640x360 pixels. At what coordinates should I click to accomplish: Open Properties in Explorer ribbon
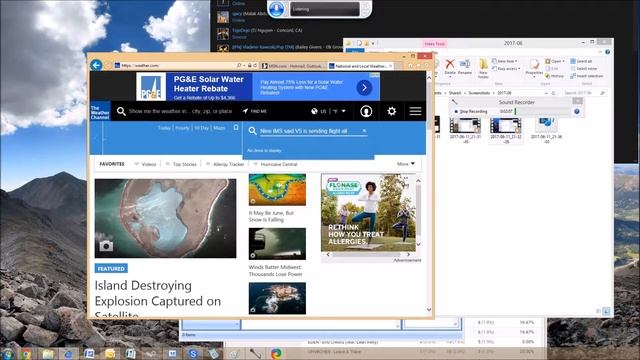click(x=534, y=68)
